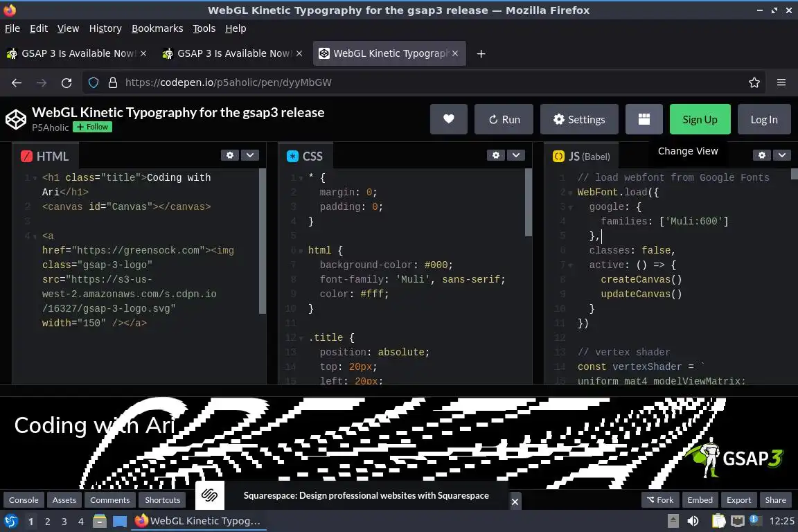Open HTML editor settings gear
The width and height of the screenshot is (798, 532).
pos(230,155)
